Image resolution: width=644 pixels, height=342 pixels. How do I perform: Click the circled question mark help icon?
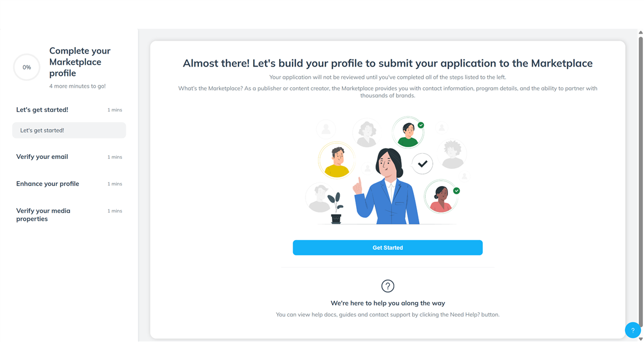tap(387, 286)
